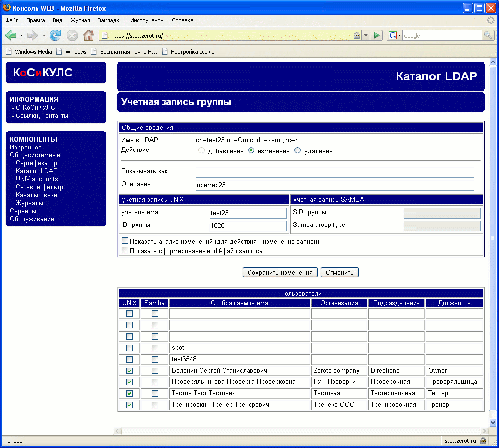Toggle UNIX checkbox for Проверяльникова Проверка
The height and width of the screenshot is (448, 499).
pyautogui.click(x=129, y=382)
